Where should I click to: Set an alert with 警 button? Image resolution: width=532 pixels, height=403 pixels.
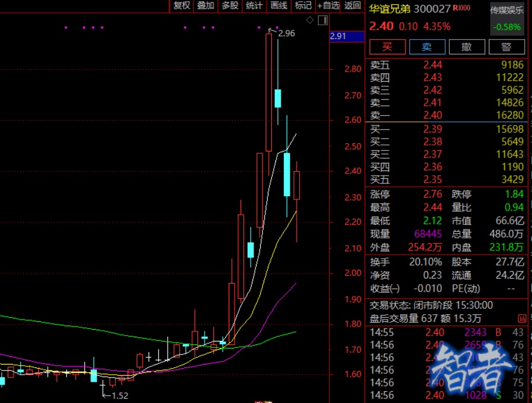pos(506,47)
